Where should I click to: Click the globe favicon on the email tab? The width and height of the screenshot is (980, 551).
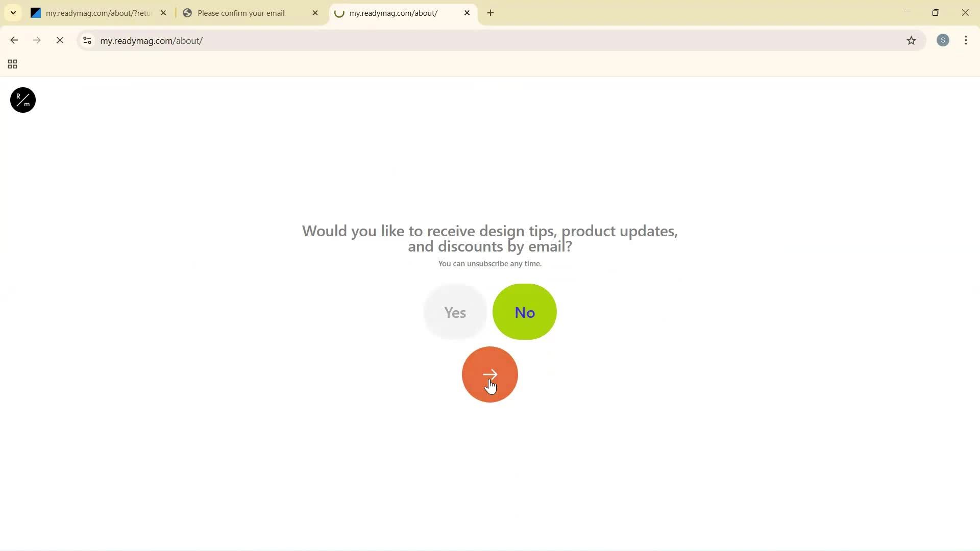187,13
